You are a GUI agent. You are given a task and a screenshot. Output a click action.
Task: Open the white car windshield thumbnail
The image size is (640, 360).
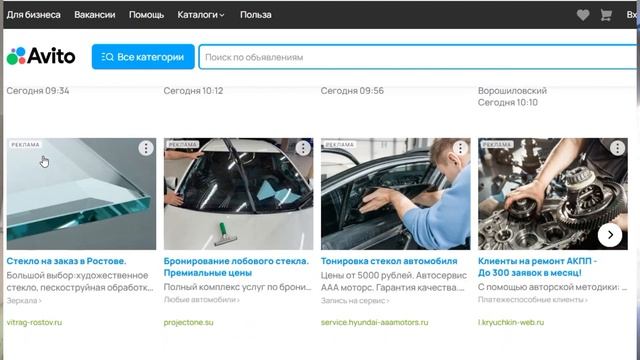coord(238,194)
